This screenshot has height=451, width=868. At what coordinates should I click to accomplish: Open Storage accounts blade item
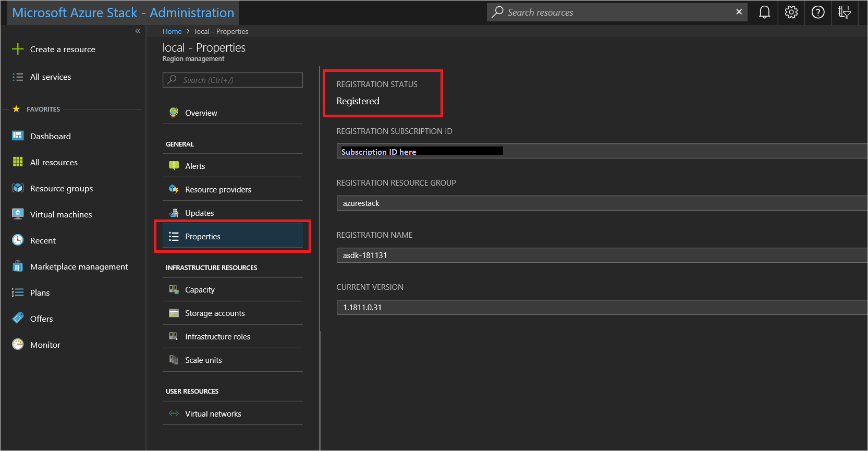(233, 313)
